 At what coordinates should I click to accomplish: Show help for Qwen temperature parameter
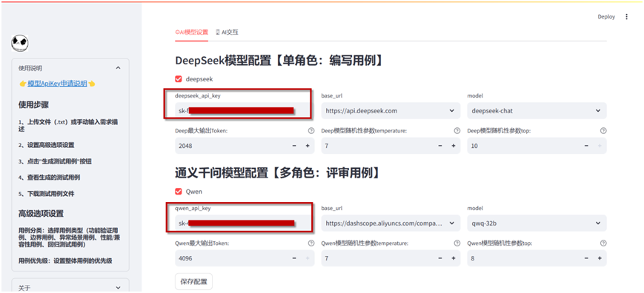click(x=457, y=243)
